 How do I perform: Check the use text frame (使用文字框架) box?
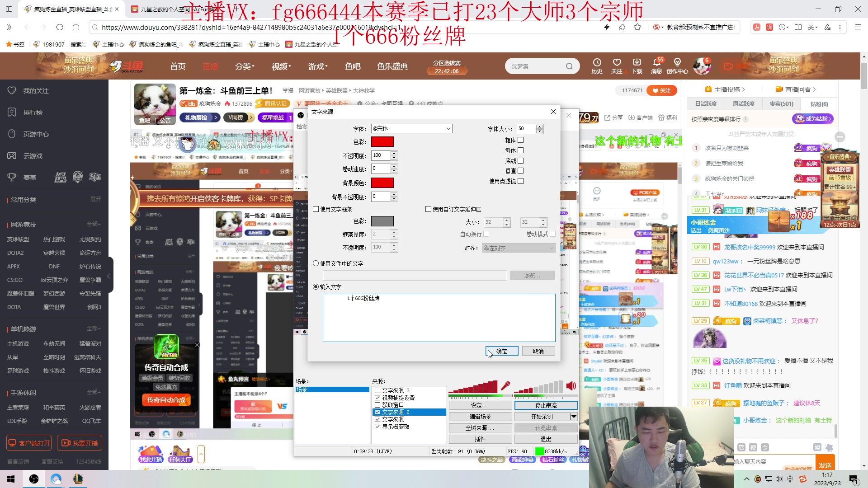click(316, 209)
